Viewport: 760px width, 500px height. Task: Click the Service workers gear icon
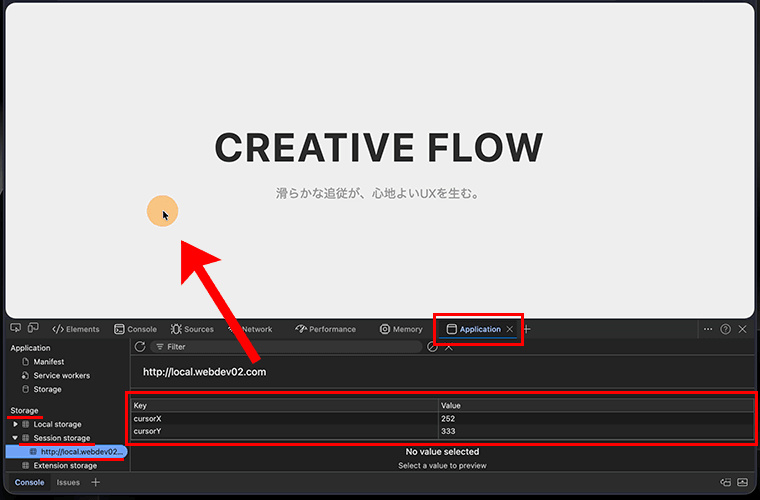point(26,375)
